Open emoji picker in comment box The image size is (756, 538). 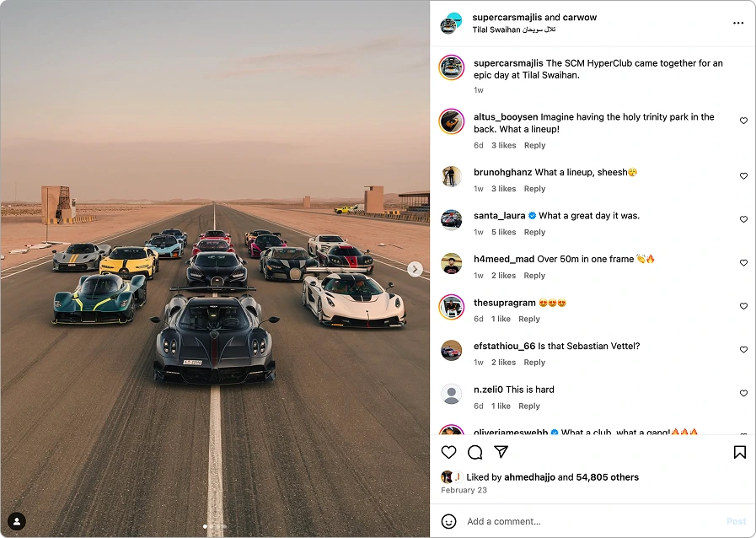[449, 521]
